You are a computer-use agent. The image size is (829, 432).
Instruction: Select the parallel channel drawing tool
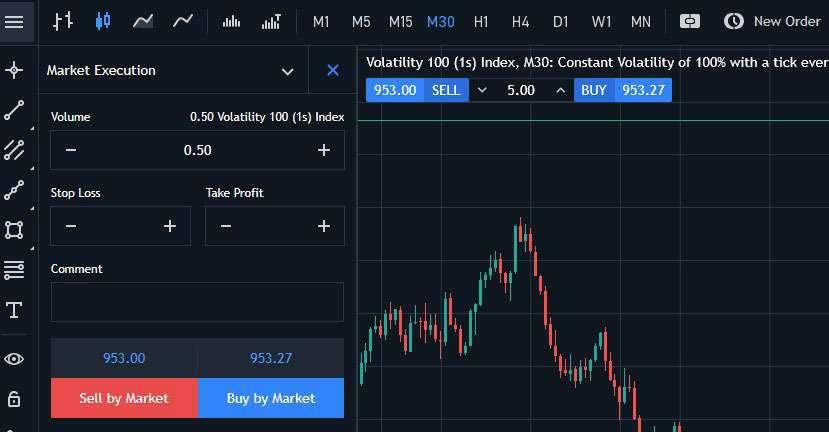tap(14, 150)
